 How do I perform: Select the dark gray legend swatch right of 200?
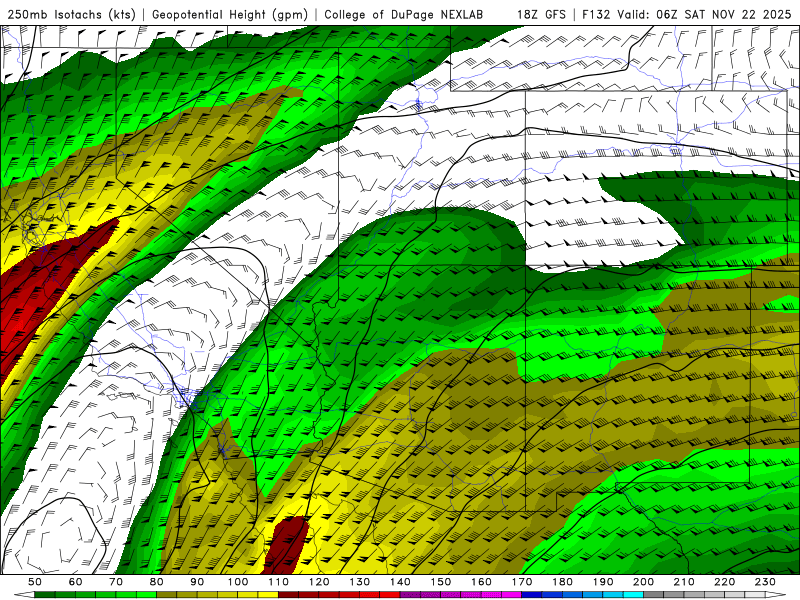[654, 595]
